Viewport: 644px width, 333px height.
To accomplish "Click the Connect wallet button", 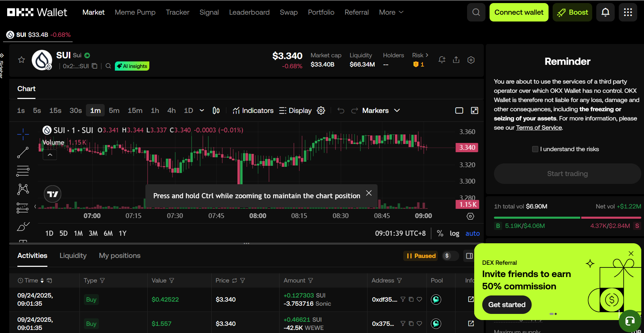I will click(519, 12).
